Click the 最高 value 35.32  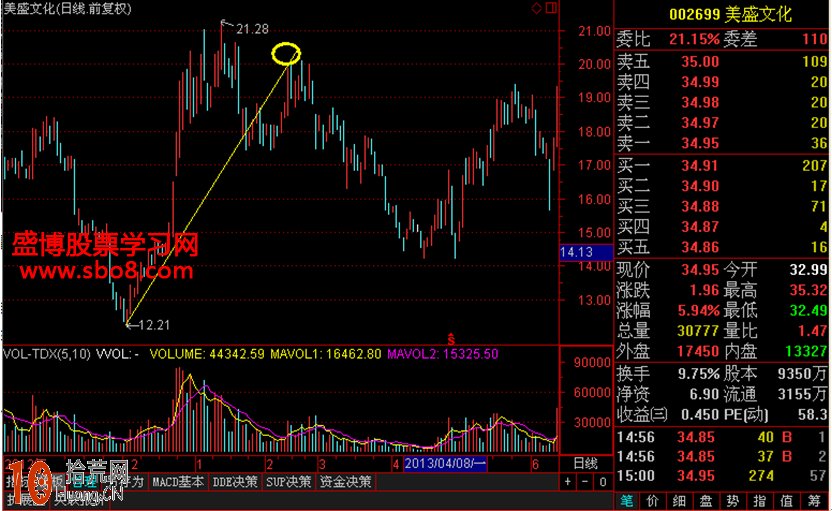[808, 290]
